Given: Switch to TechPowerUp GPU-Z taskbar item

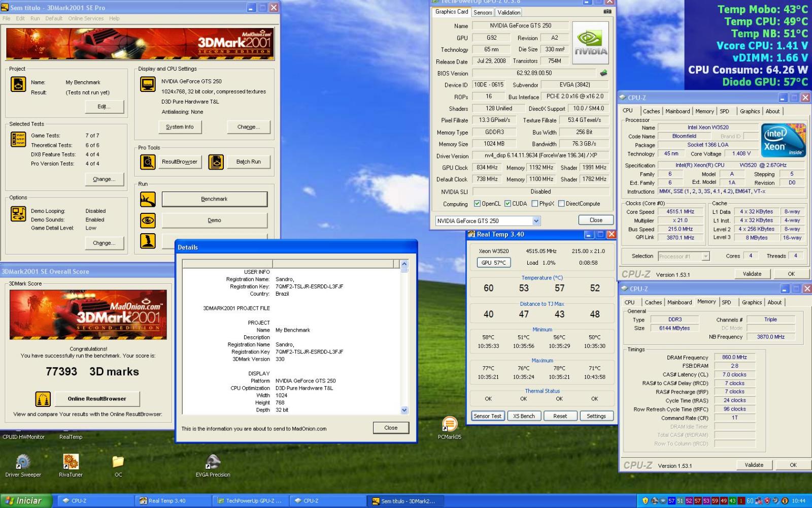Looking at the screenshot, I should coord(251,500).
